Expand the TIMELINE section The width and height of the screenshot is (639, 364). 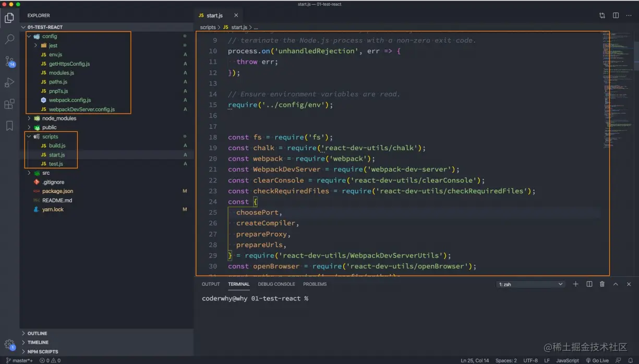click(x=106, y=343)
